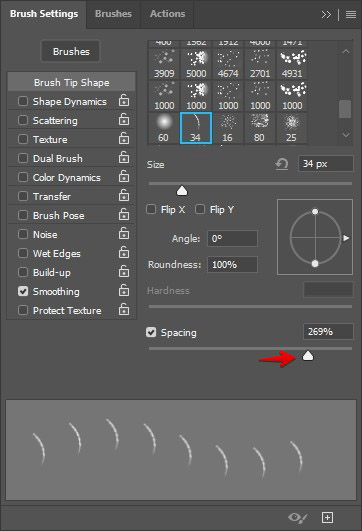This screenshot has height=531, width=362.
Task: Click the Brushes button
Action: point(71,51)
